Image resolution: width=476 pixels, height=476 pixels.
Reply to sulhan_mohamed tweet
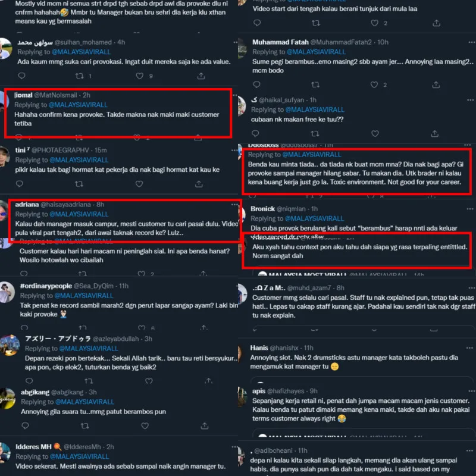tap(21, 76)
